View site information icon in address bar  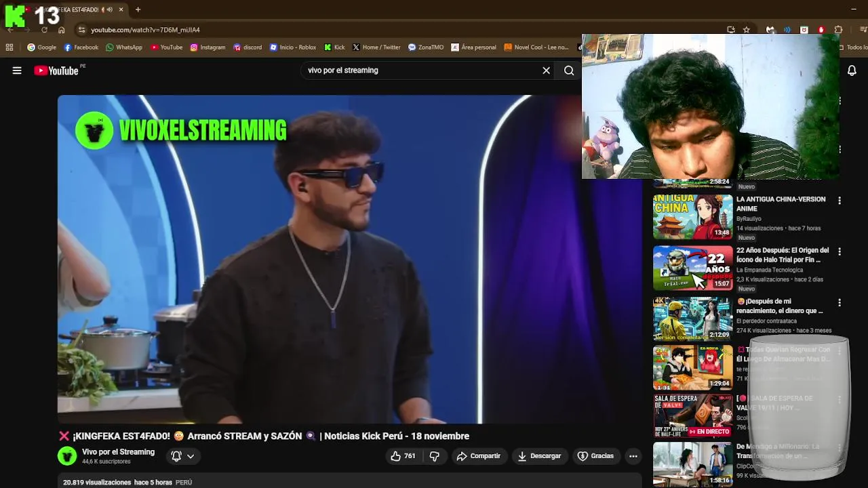81,30
